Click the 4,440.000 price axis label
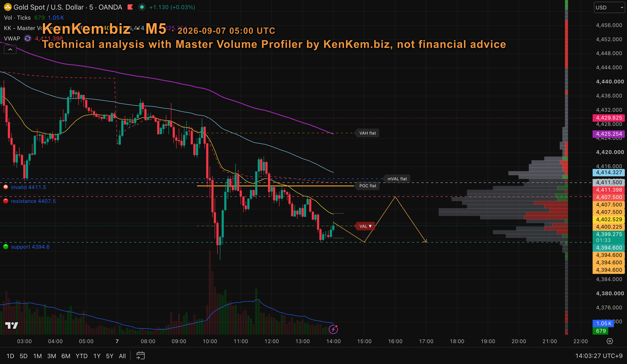The image size is (627, 364). coord(610,82)
